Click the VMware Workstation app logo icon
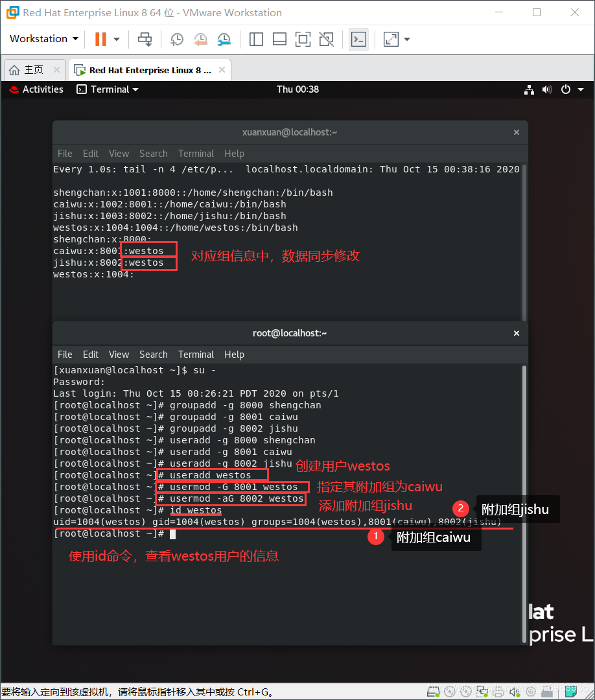The height and width of the screenshot is (700, 595). tap(12, 12)
